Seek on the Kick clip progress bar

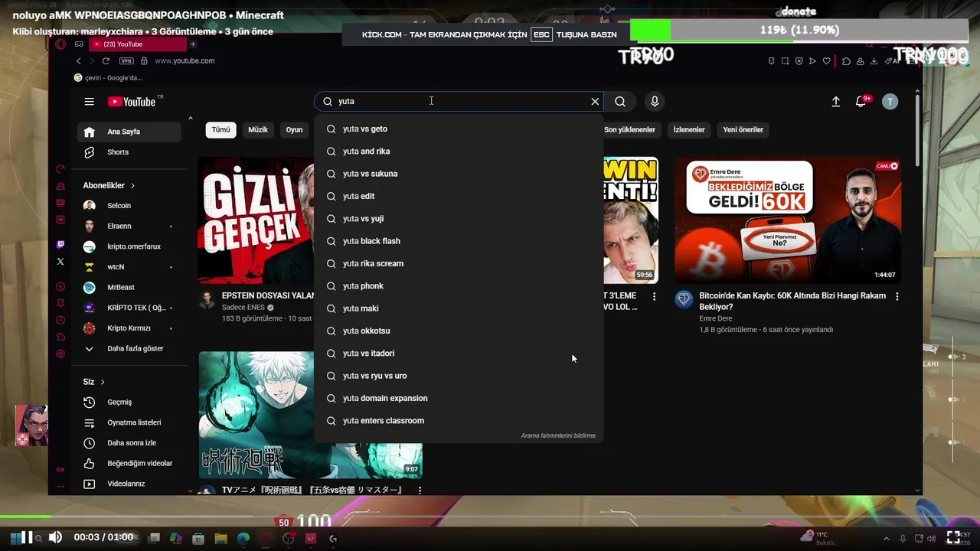tap(490, 517)
